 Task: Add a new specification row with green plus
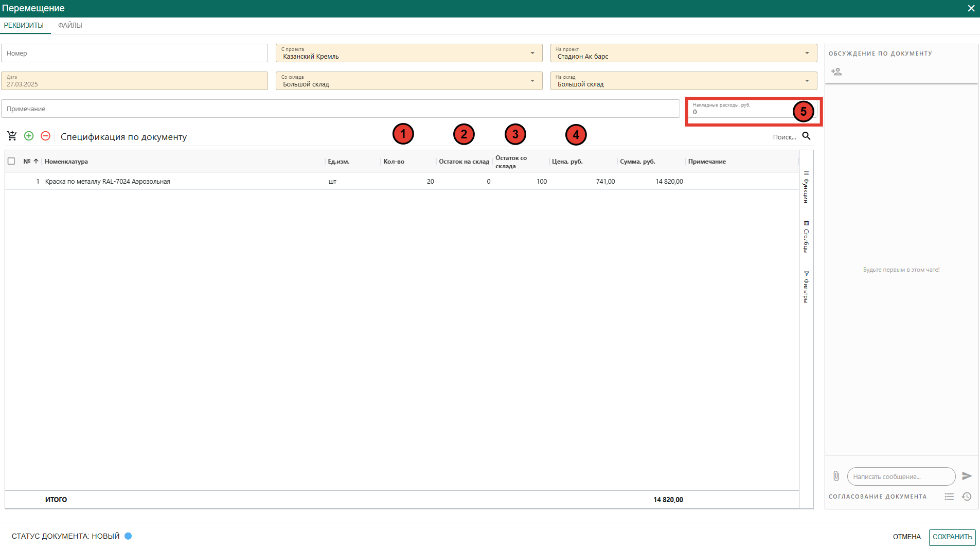coord(29,136)
